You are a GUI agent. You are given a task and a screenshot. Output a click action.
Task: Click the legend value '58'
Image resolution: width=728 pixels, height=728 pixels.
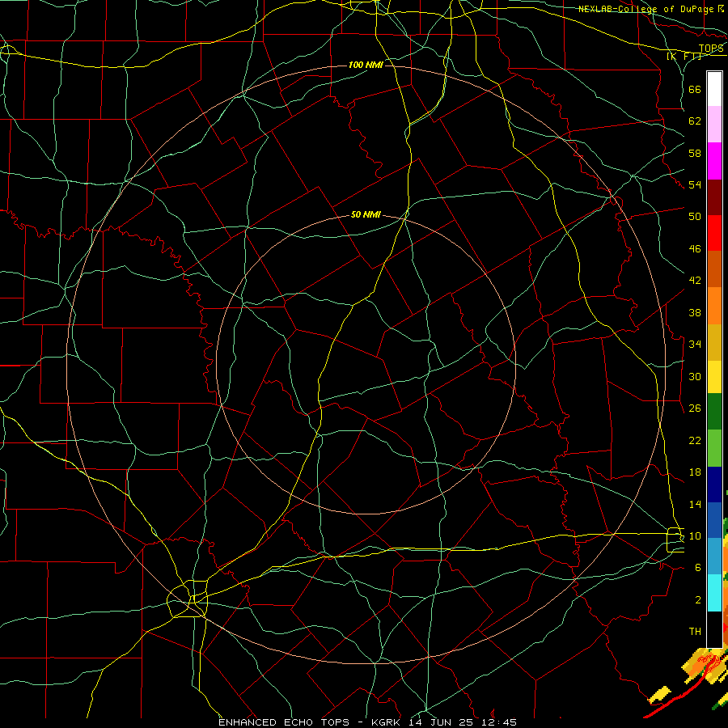[695, 153]
